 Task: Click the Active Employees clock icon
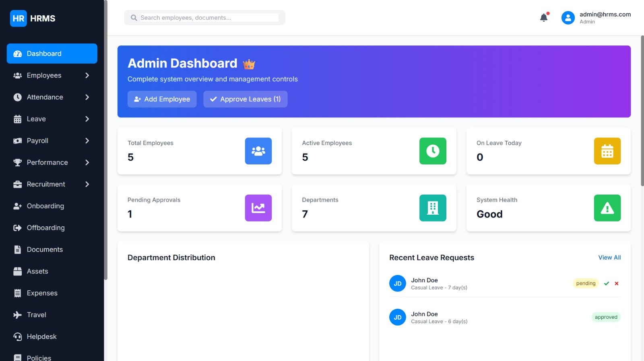[x=433, y=151]
